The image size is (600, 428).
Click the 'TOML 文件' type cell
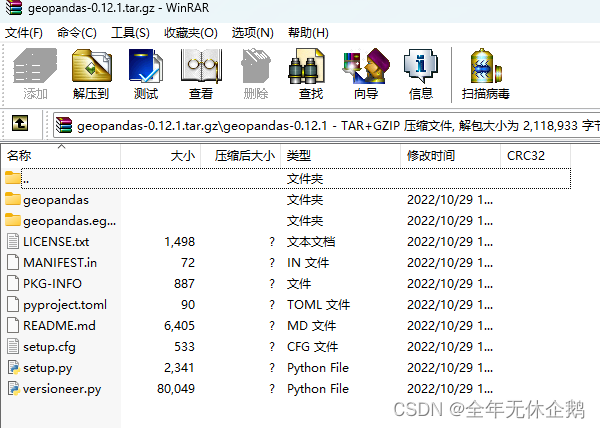pyautogui.click(x=318, y=305)
